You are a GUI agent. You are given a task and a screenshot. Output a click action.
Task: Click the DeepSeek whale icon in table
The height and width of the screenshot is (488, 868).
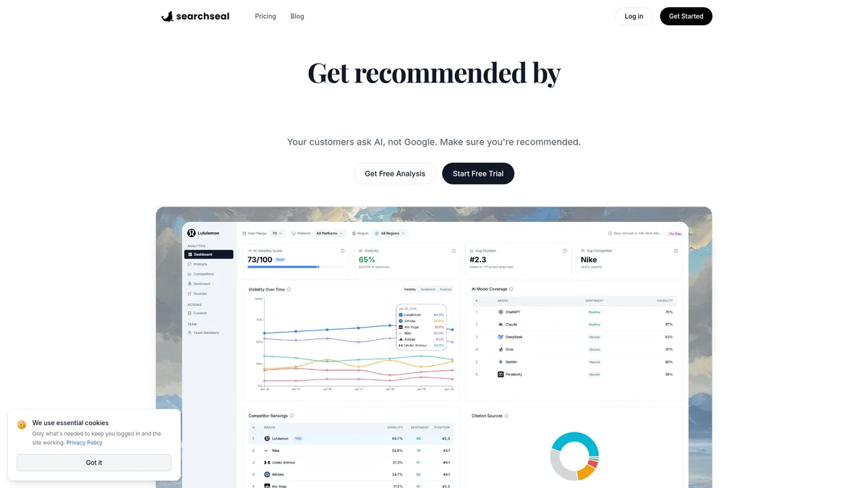click(500, 337)
